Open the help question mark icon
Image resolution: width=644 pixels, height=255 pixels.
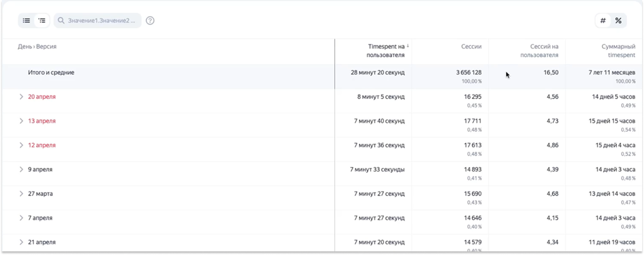click(150, 21)
